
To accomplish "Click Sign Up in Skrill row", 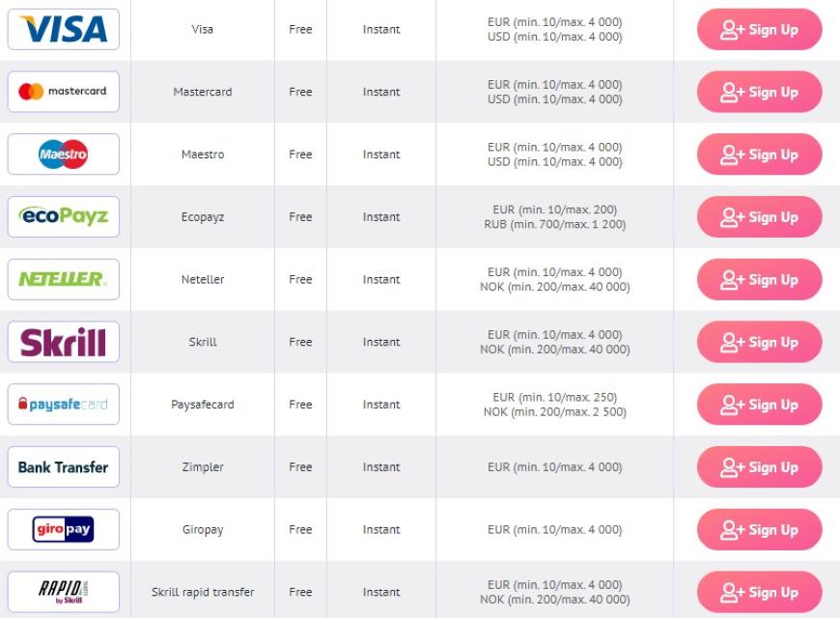I will point(759,342).
